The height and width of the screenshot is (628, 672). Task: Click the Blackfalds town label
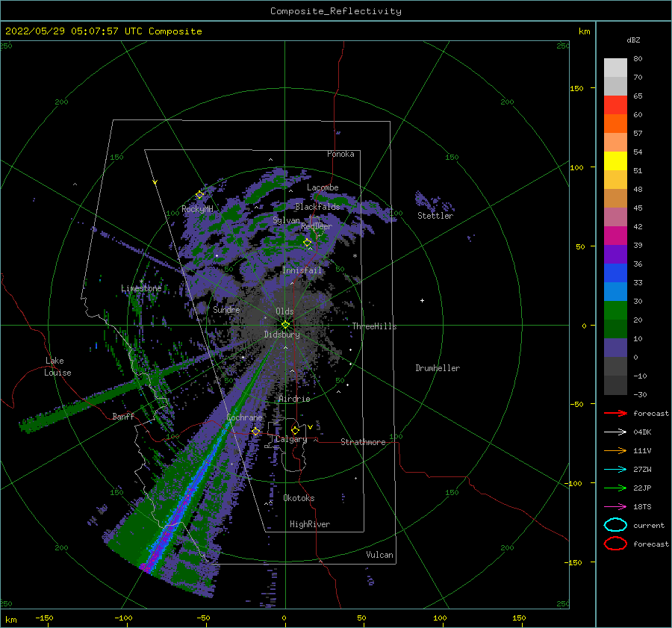[317, 207]
